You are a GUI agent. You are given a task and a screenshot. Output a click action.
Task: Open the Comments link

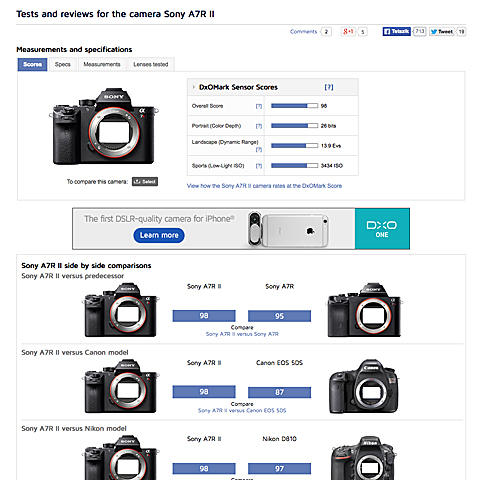pos(303,32)
